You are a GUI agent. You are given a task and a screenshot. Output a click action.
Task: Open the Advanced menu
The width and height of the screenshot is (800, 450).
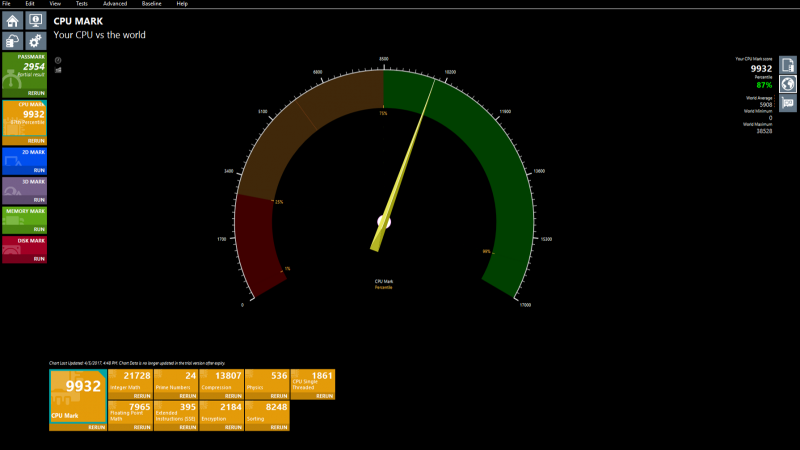pos(115,4)
